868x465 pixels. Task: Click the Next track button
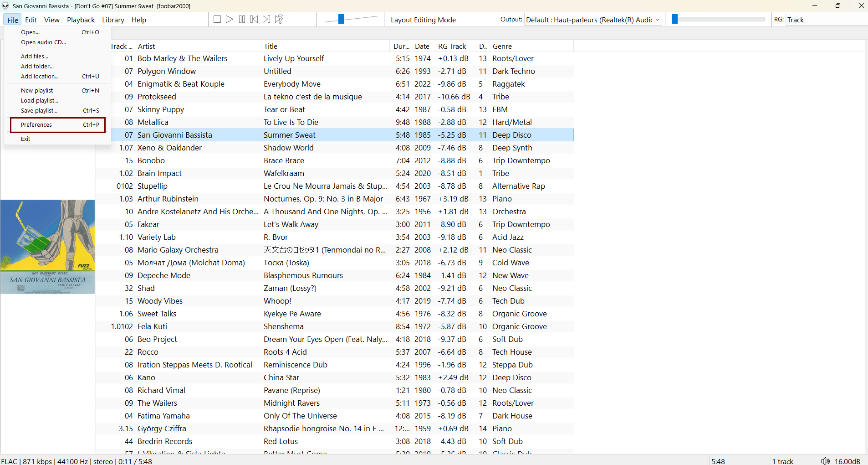(266, 19)
